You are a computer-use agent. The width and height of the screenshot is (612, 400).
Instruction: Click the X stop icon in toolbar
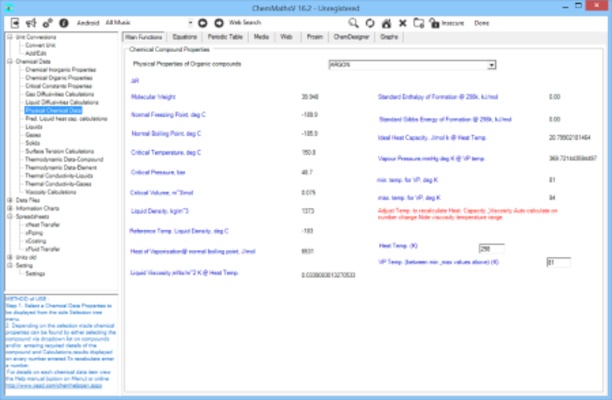403,23
